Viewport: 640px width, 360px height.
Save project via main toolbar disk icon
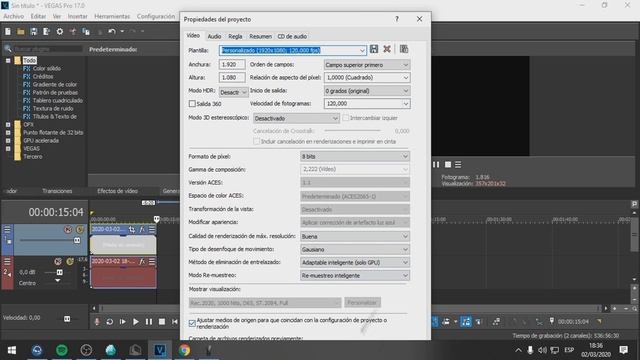coord(34,31)
